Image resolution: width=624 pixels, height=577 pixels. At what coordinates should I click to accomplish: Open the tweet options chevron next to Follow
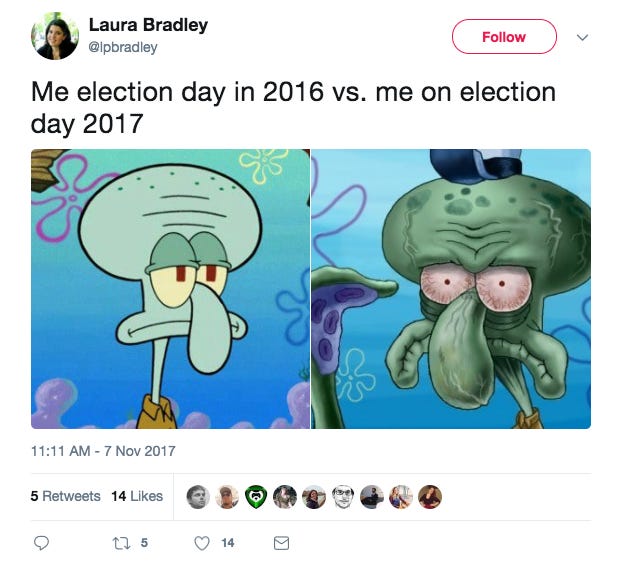(582, 37)
